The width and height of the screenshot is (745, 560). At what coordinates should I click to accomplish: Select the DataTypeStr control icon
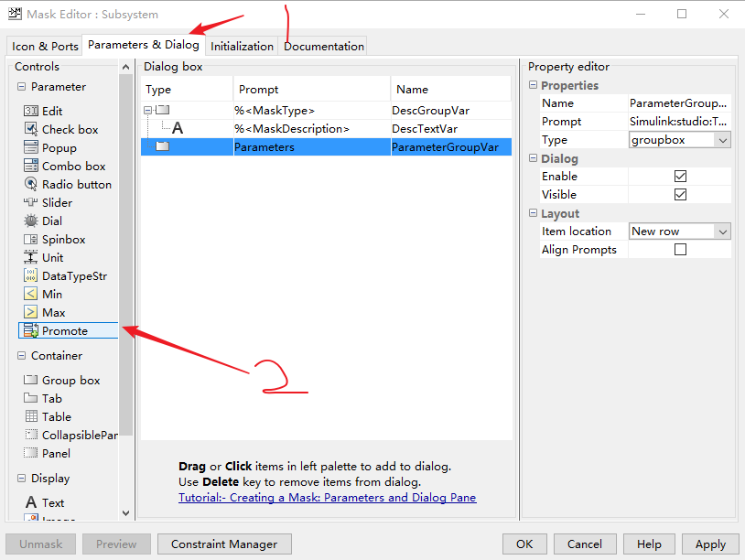(x=31, y=275)
